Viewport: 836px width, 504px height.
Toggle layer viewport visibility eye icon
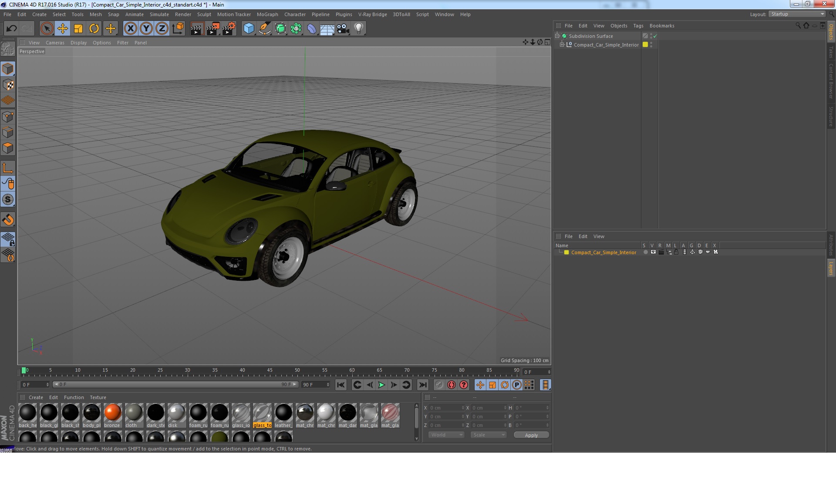coord(653,252)
